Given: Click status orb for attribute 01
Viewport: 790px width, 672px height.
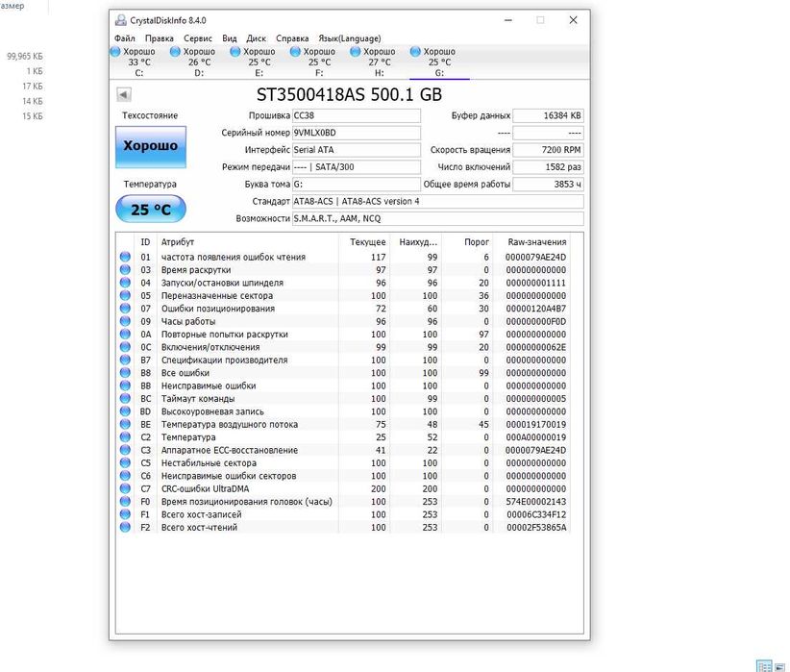Looking at the screenshot, I should coord(126,257).
